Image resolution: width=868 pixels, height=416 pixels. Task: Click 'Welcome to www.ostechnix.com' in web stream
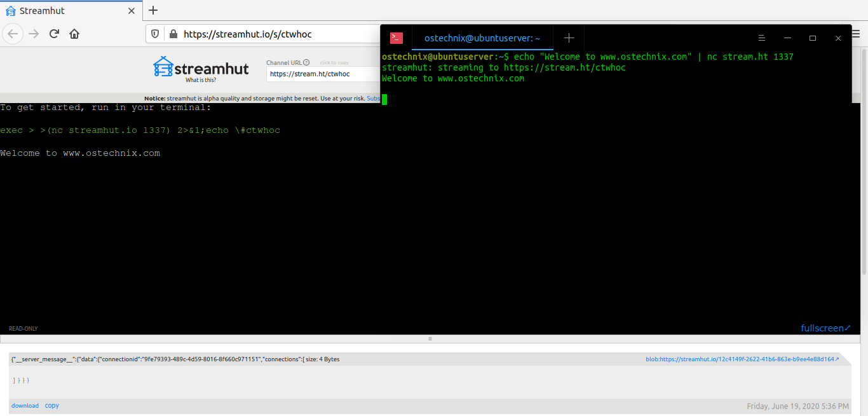pos(80,153)
